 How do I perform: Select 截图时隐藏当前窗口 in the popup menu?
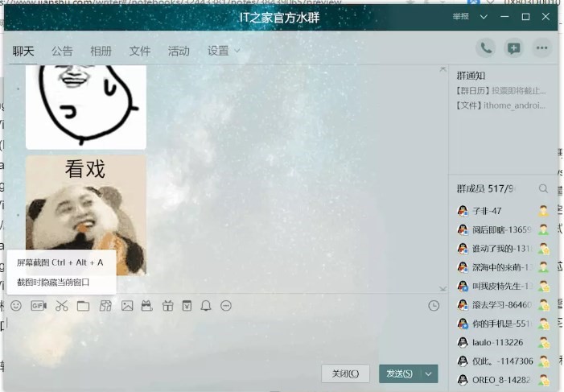pos(53,283)
